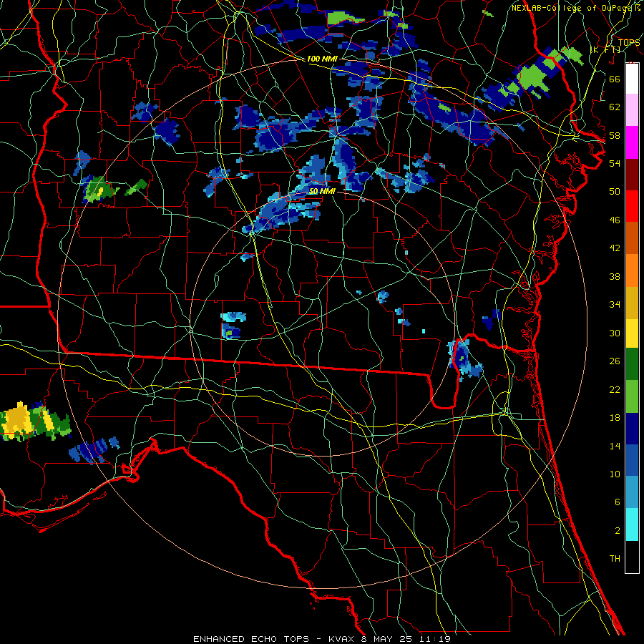The width and height of the screenshot is (644, 644).
Task: Click the "2" legend value
Action: (617, 531)
